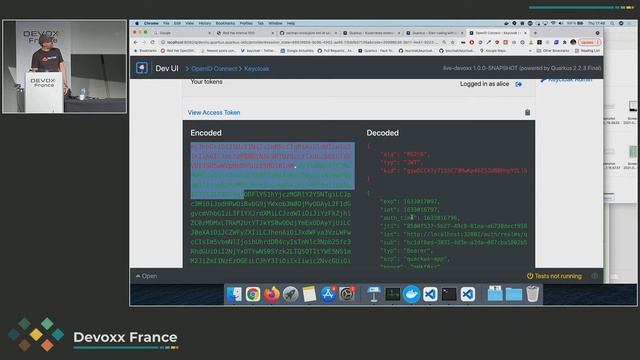Click 'Tests not running' status label
This screenshot has width=640, height=360.
[558, 276]
